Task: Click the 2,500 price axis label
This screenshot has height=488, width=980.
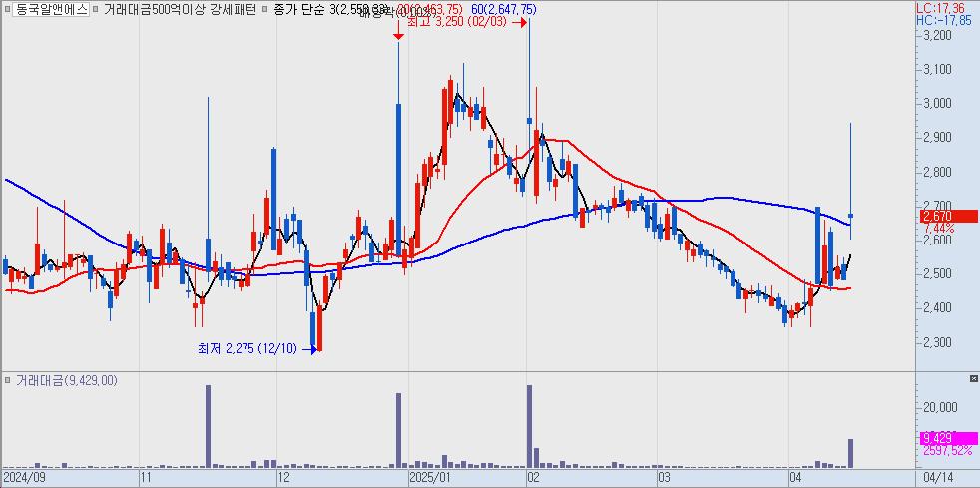Action: 937,273
